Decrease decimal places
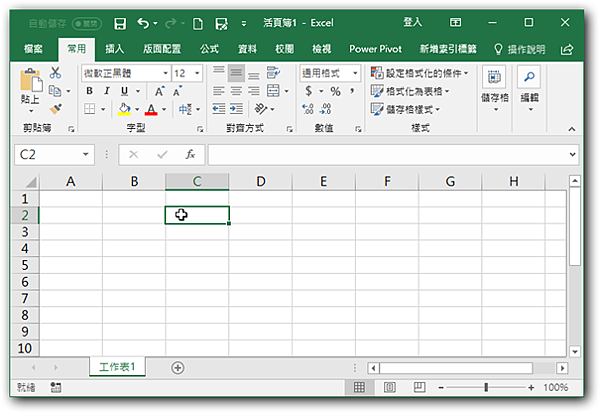Image resolution: width=600 pixels, height=413 pixels. pyautogui.click(x=326, y=109)
